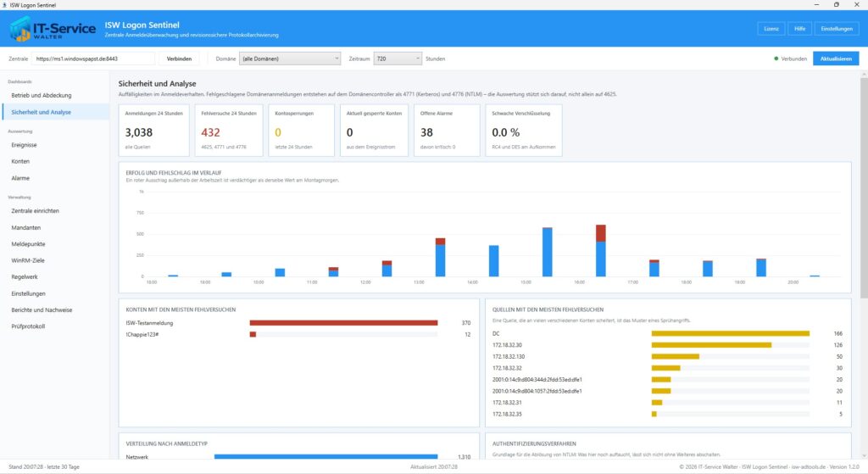Viewport: 868px width, 474px height.
Task: Open Mandanten in the sidebar
Action: [55, 227]
